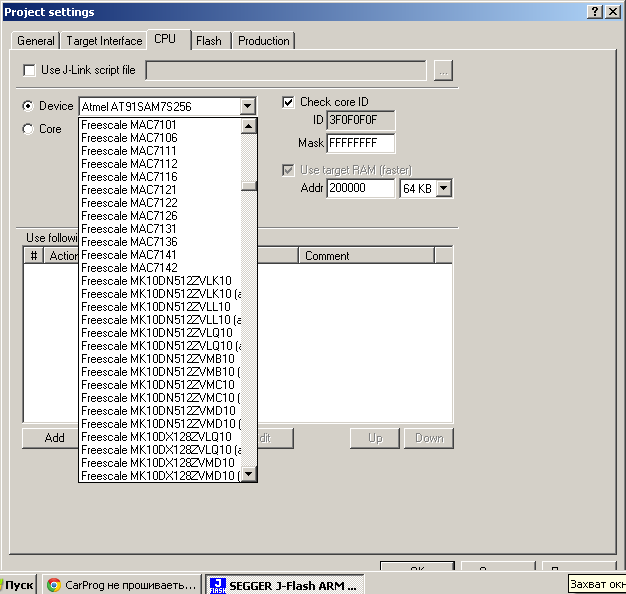
Task: Click the device list scrollbar thumb
Action: coord(248,186)
